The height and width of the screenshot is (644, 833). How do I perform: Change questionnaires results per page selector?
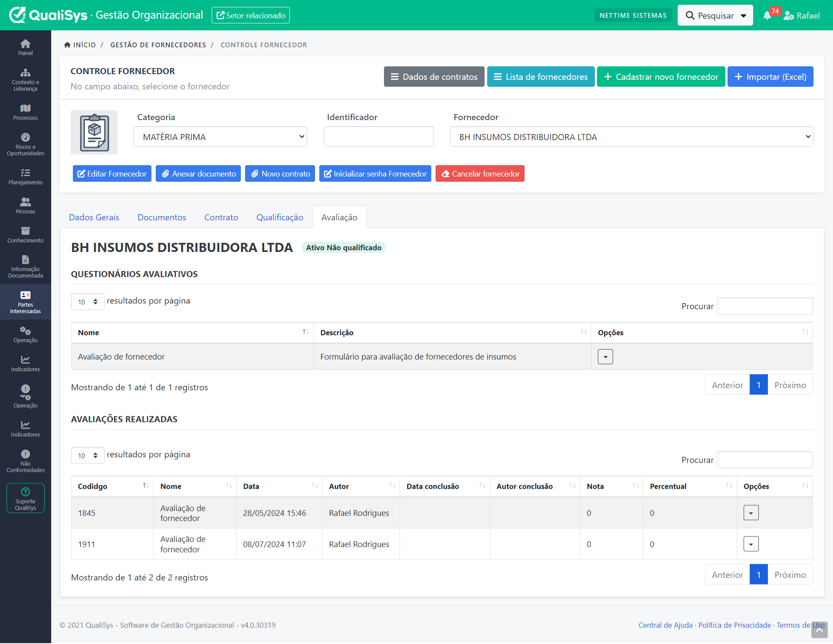[x=88, y=301]
